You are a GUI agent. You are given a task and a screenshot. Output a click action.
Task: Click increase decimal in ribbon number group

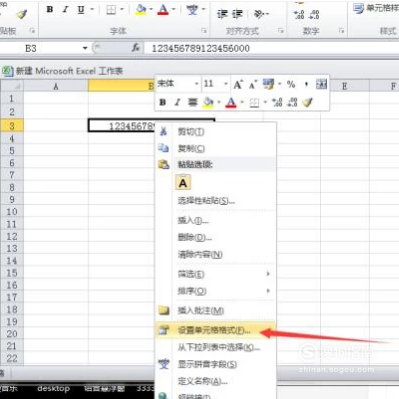click(x=299, y=14)
